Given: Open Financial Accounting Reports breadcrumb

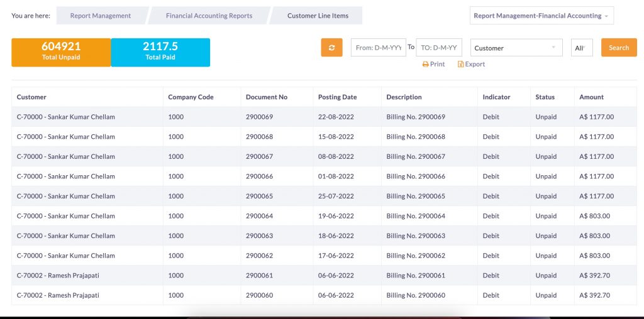Looking at the screenshot, I should point(209,16).
